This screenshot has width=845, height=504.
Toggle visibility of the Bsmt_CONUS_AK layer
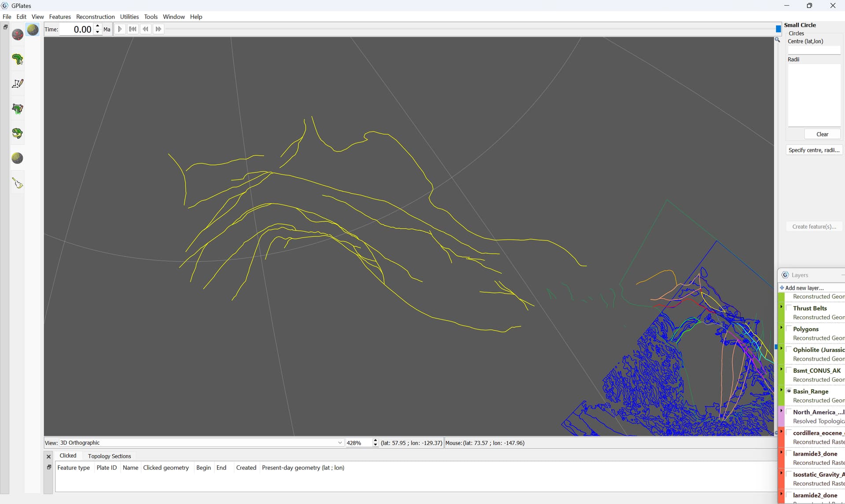coord(789,370)
